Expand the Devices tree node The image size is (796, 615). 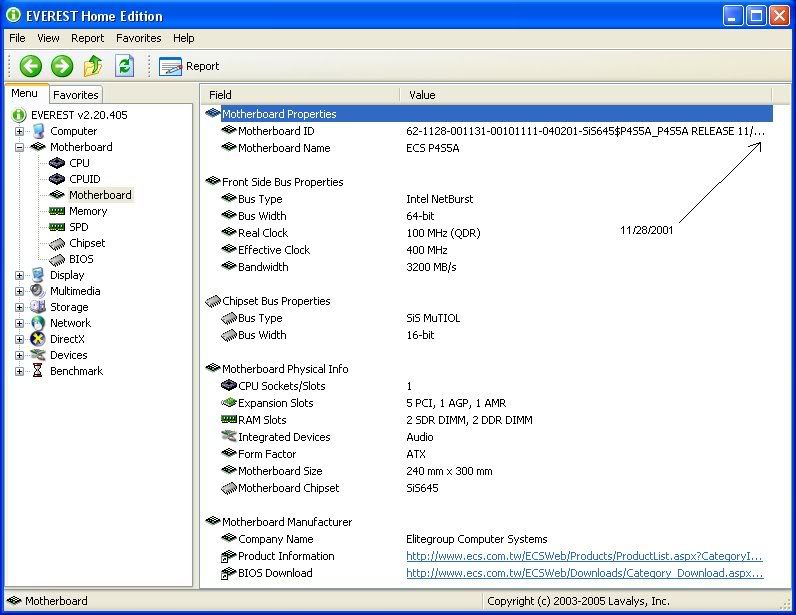tap(19, 355)
